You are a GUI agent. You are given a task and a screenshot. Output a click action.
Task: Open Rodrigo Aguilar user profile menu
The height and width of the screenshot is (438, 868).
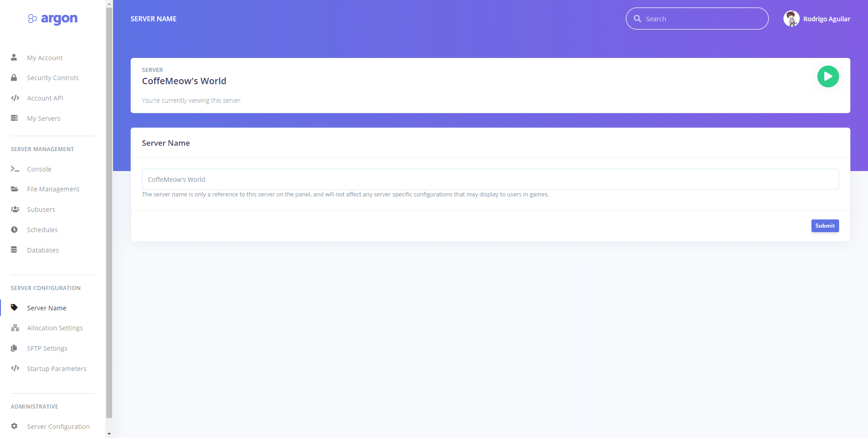click(817, 19)
